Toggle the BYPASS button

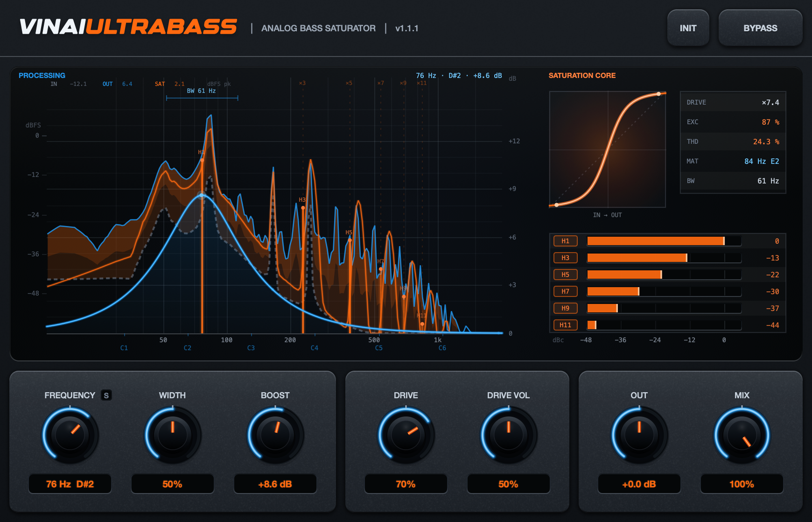pos(760,28)
